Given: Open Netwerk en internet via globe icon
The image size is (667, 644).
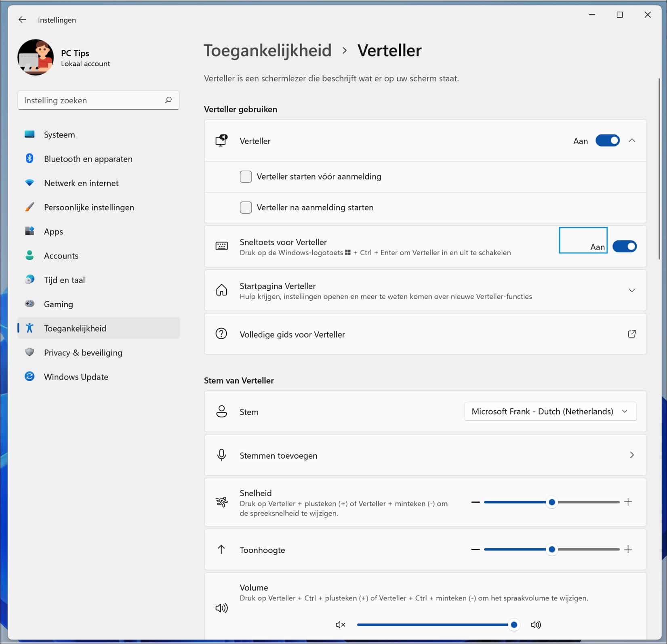Looking at the screenshot, I should click(x=29, y=183).
